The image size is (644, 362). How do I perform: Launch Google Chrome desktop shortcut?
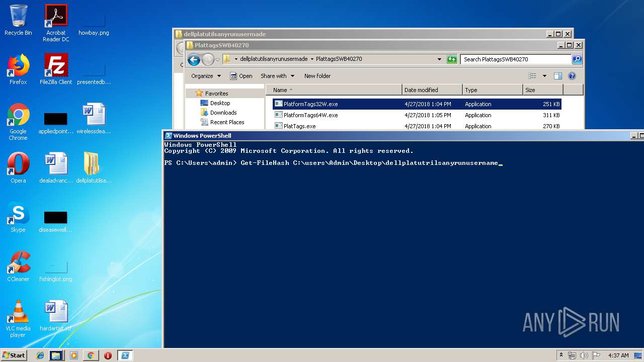point(18,122)
